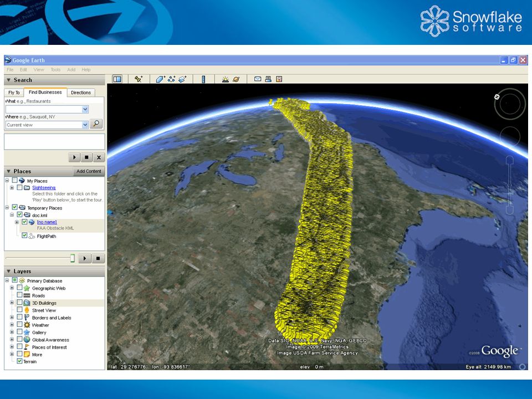The image size is (532, 399).
Task: Switch to Sky view planet icon
Action: [x=236, y=79]
